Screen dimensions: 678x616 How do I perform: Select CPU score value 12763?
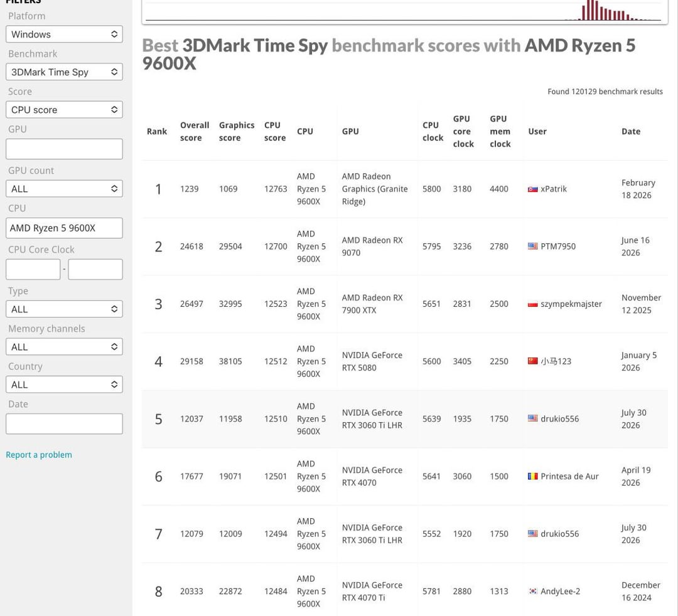click(276, 189)
